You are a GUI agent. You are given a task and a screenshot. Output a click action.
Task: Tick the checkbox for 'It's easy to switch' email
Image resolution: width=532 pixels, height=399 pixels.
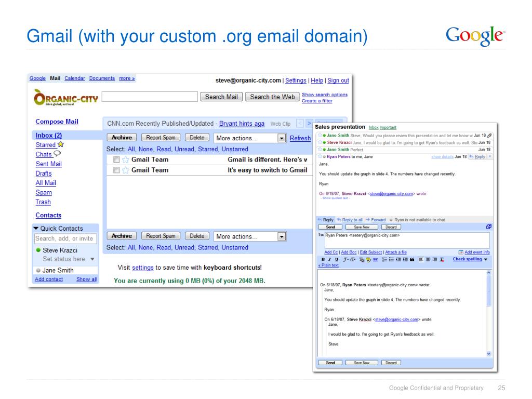[116, 170]
